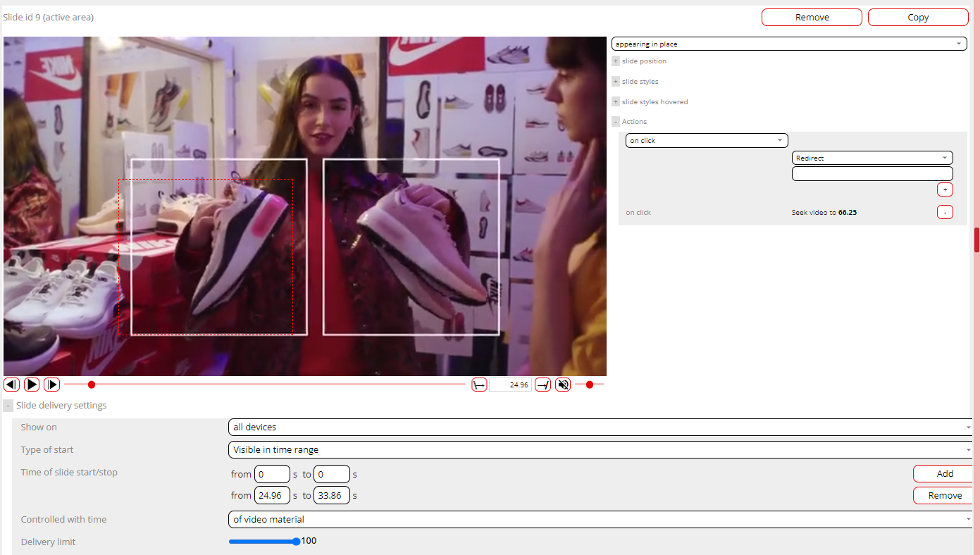Add new action with plus button
The image size is (980, 555).
(945, 189)
